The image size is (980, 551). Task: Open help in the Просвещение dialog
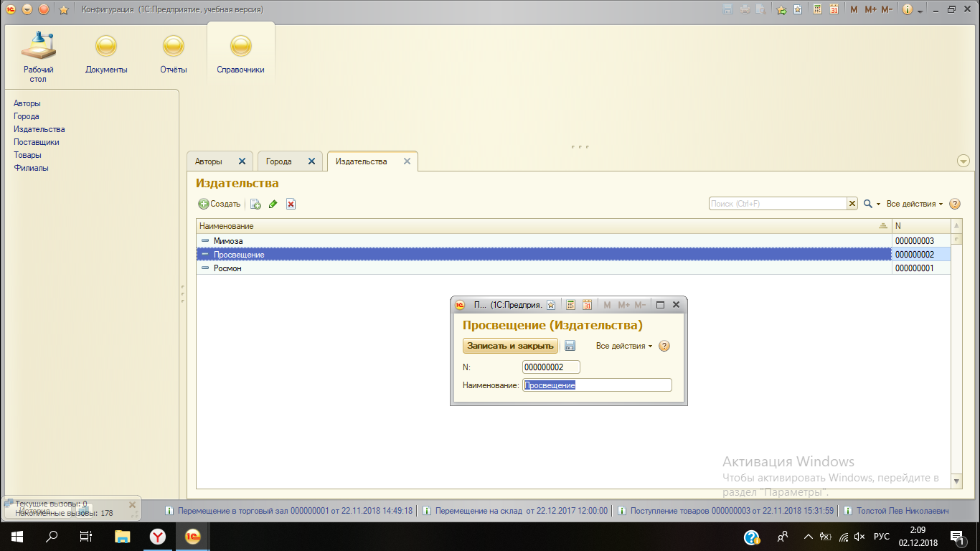tap(664, 346)
